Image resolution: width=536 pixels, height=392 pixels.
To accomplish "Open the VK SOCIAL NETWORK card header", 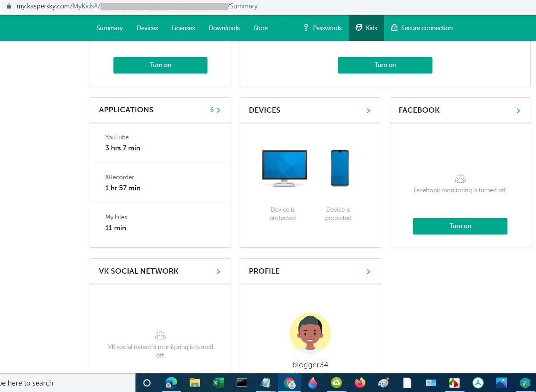I will 160,271.
